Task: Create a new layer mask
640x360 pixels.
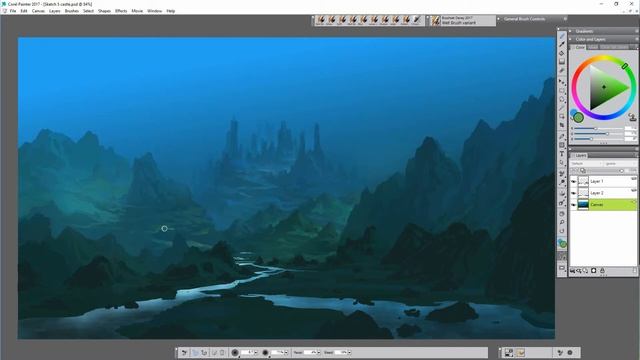Action: tap(594, 271)
